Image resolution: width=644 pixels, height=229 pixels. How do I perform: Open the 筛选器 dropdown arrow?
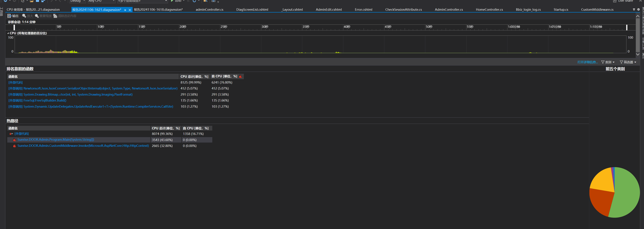pyautogui.click(x=635, y=63)
